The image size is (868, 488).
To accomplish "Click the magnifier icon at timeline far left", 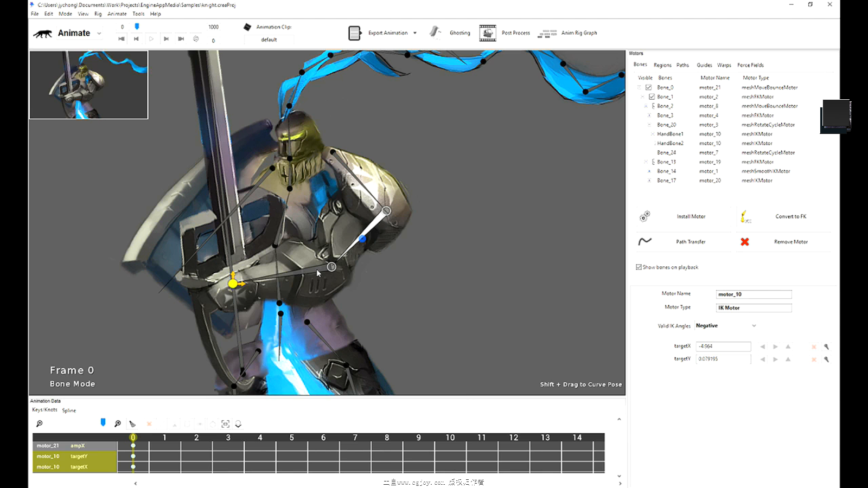I will coord(39,423).
